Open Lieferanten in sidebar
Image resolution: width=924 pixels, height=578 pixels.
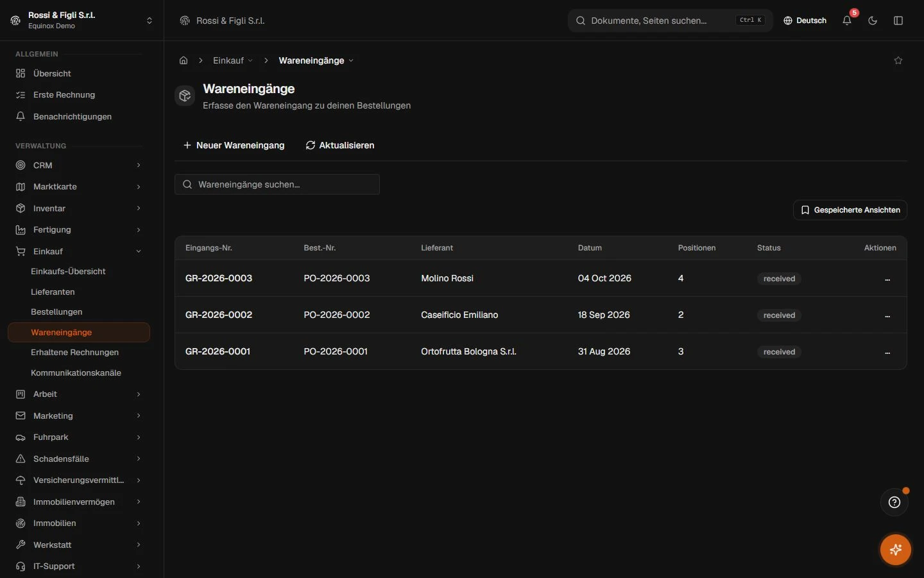pyautogui.click(x=53, y=292)
